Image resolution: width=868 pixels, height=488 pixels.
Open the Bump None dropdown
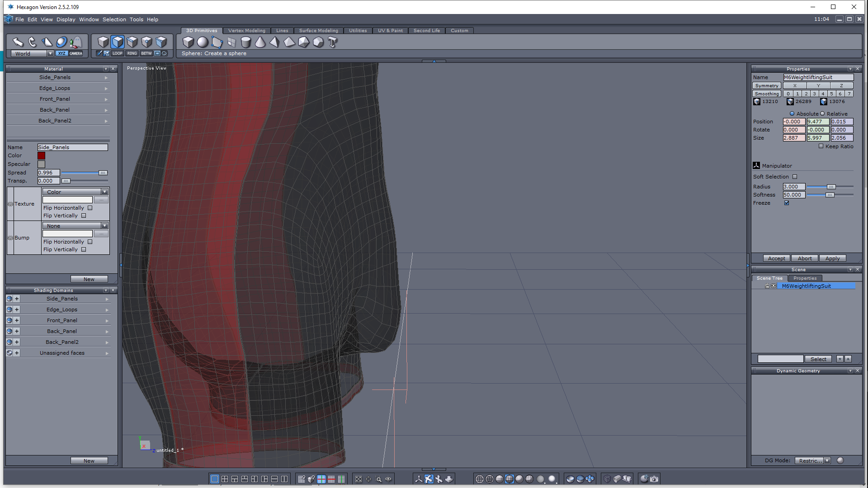tap(104, 226)
